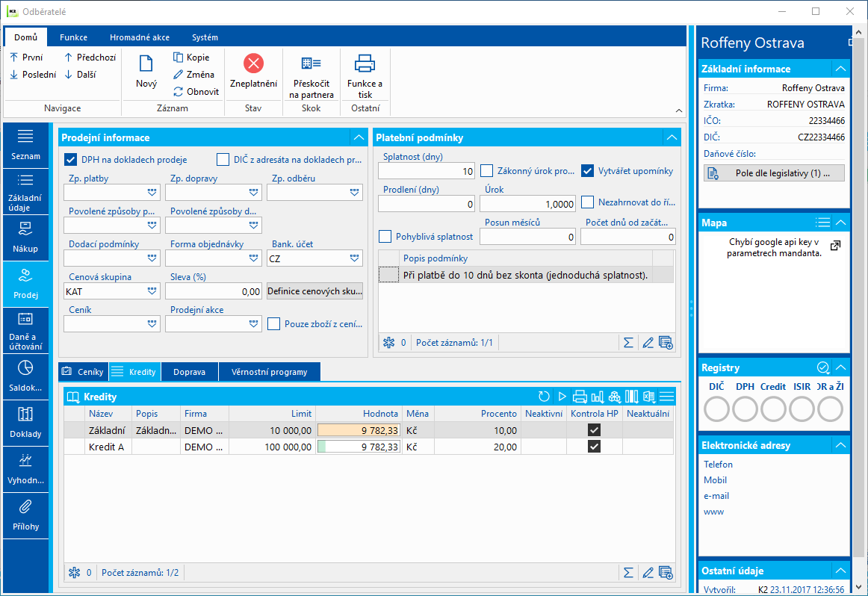Image resolution: width=868 pixels, height=596 pixels.
Task: Open Zp. odběru dropdown
Action: [x=354, y=192]
